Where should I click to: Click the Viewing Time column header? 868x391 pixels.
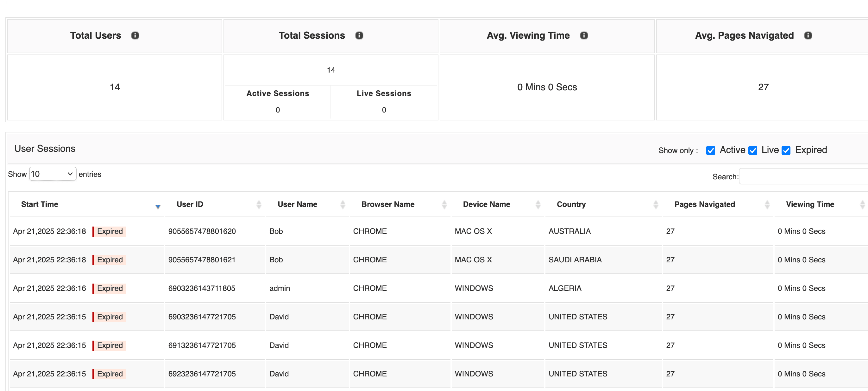point(810,204)
